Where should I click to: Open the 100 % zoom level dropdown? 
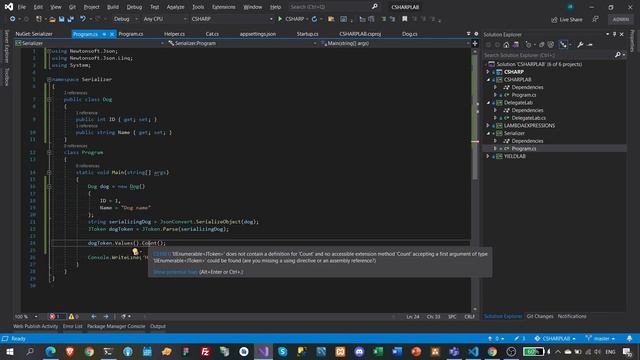click(27, 316)
